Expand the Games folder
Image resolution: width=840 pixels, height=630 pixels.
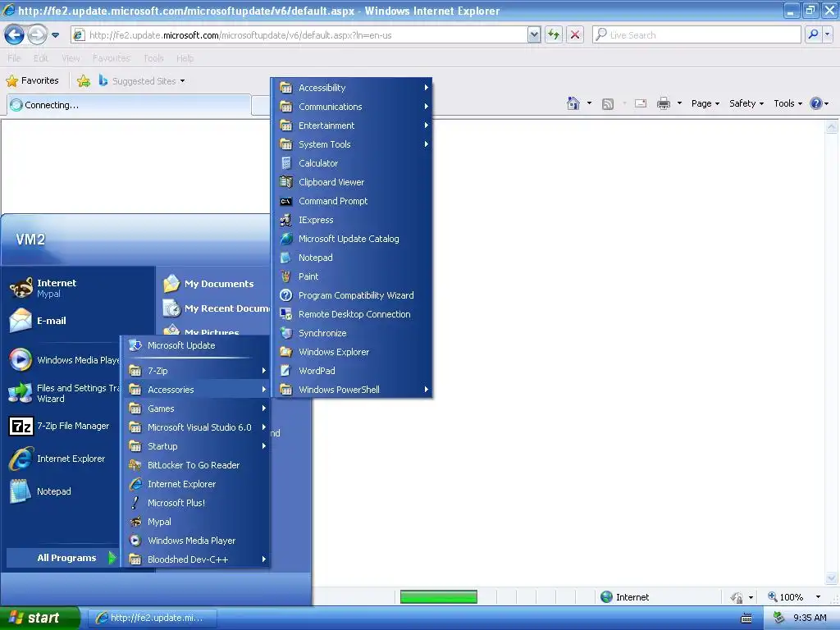(195, 409)
